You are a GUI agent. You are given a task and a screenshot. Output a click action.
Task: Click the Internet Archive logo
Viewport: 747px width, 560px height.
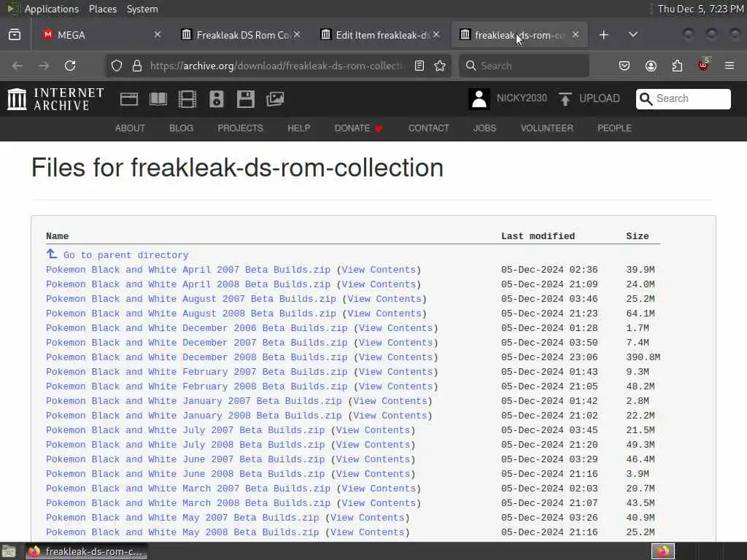point(55,99)
